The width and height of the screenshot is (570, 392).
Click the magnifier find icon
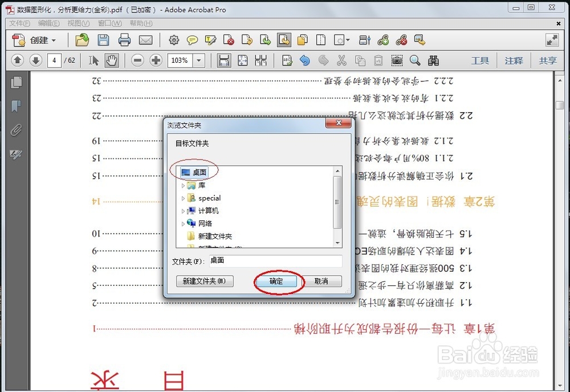coord(415,60)
